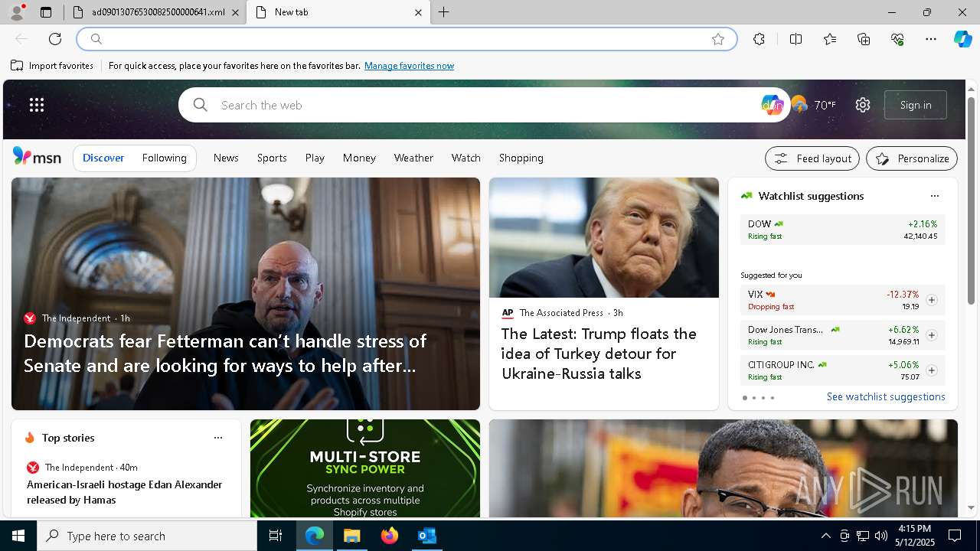Open the Weather menu item
The image size is (980, 551).
[413, 158]
